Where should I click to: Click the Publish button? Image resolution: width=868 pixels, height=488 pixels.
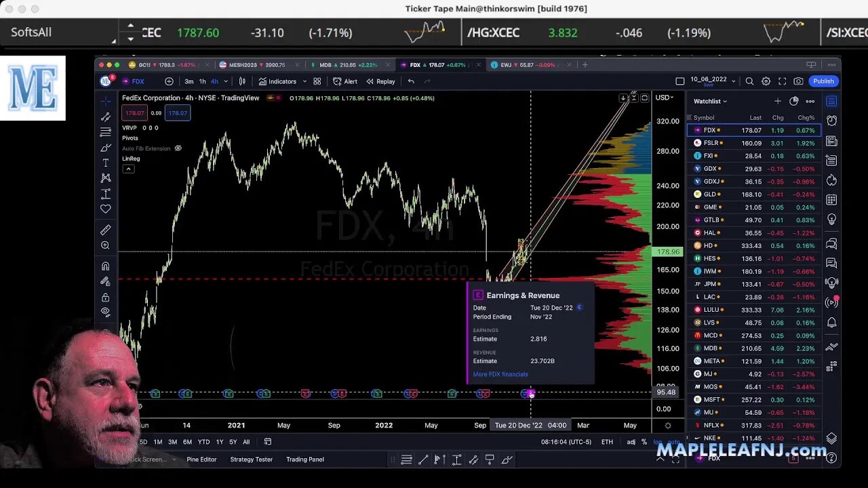tap(823, 81)
